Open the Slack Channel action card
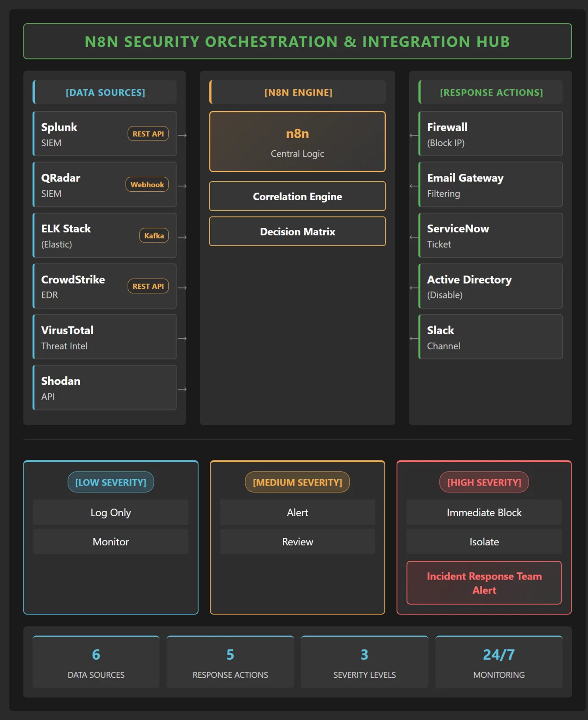Image resolution: width=588 pixels, height=720 pixels. pyautogui.click(x=491, y=337)
